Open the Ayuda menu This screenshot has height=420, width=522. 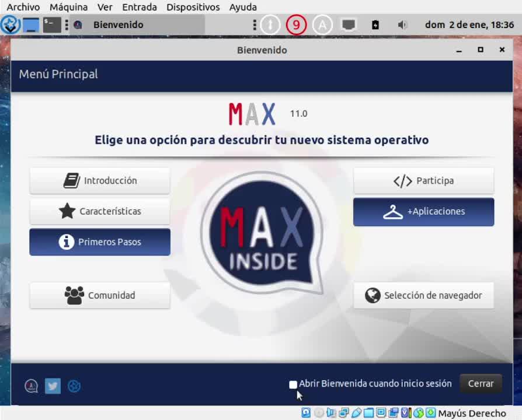coord(243,7)
